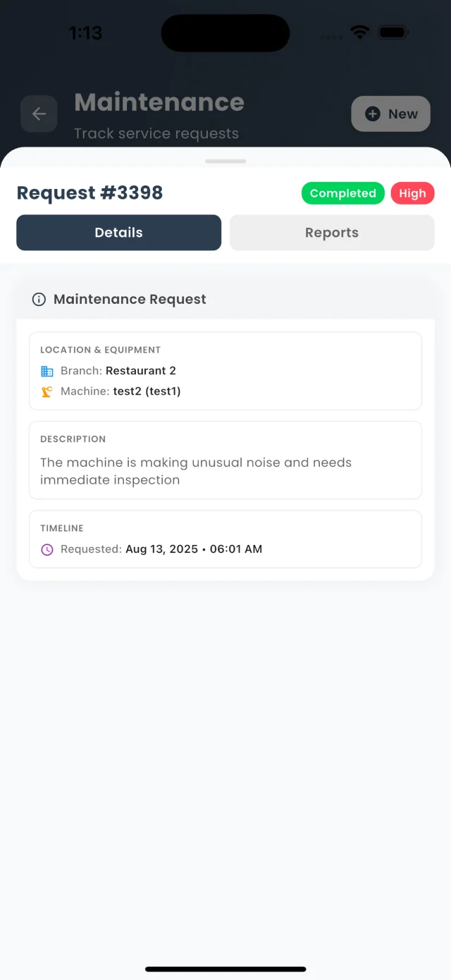Tap the back arrow icon
Viewport: 451px width, 980px height.
tap(39, 114)
